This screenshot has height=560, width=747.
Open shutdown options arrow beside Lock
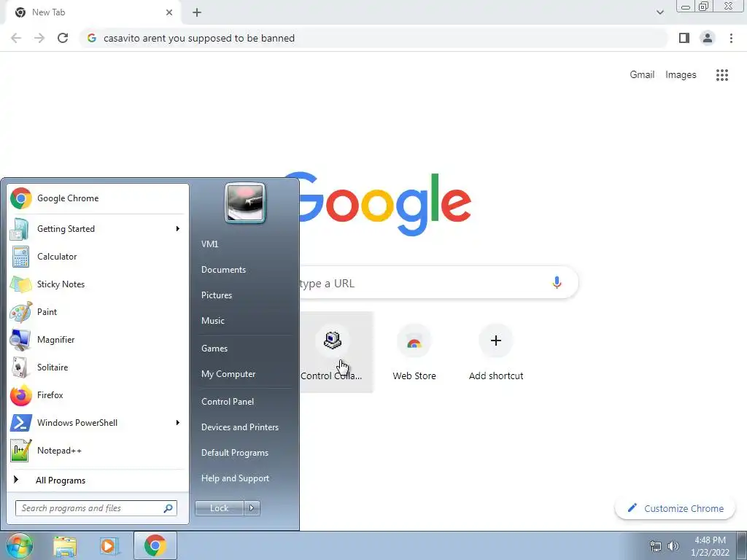pos(252,508)
